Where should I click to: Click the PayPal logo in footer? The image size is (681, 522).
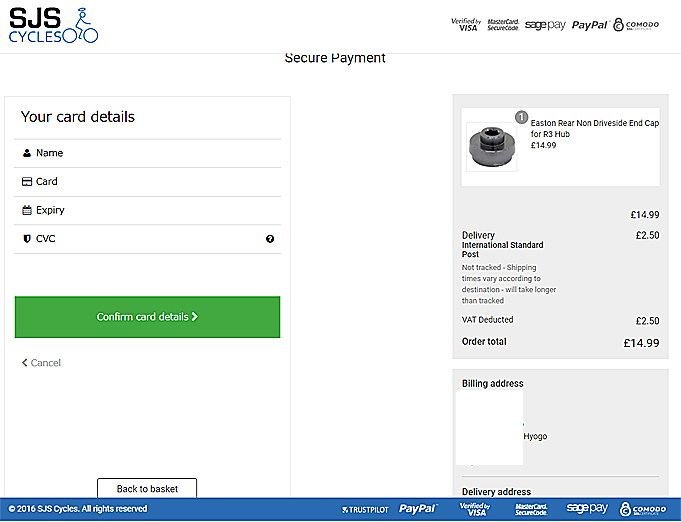[x=418, y=509]
